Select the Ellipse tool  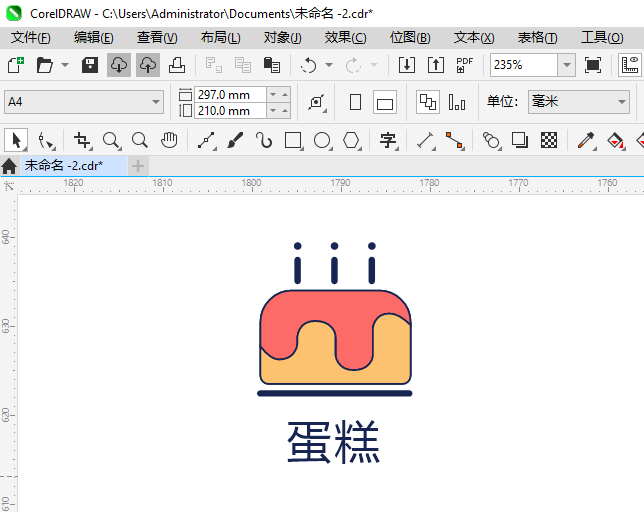[322, 140]
